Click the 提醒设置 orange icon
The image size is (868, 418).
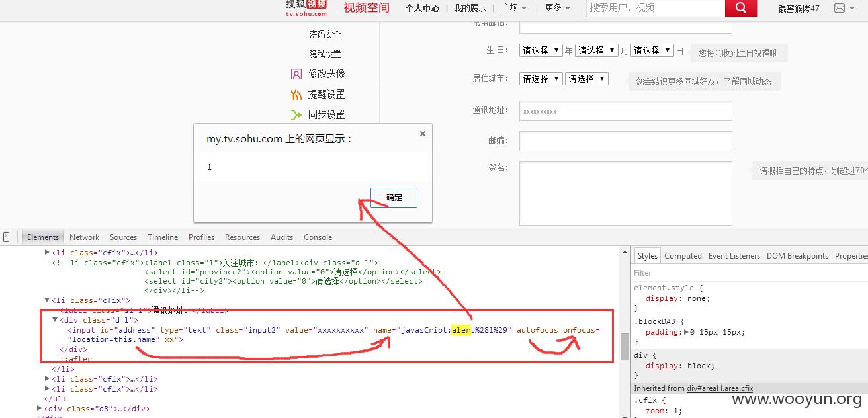click(x=296, y=95)
